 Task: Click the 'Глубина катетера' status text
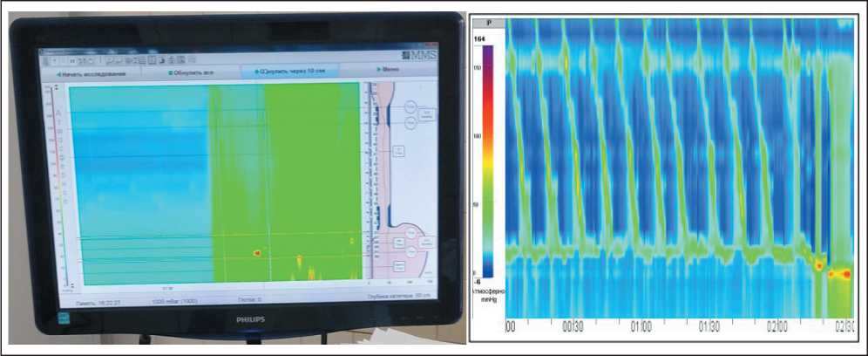(x=400, y=296)
